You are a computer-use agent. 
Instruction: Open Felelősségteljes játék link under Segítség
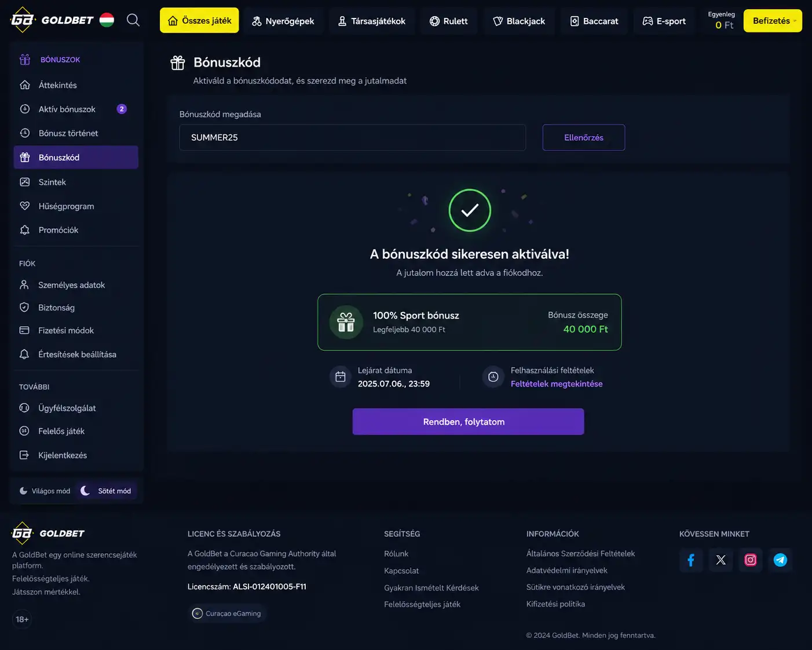(422, 604)
